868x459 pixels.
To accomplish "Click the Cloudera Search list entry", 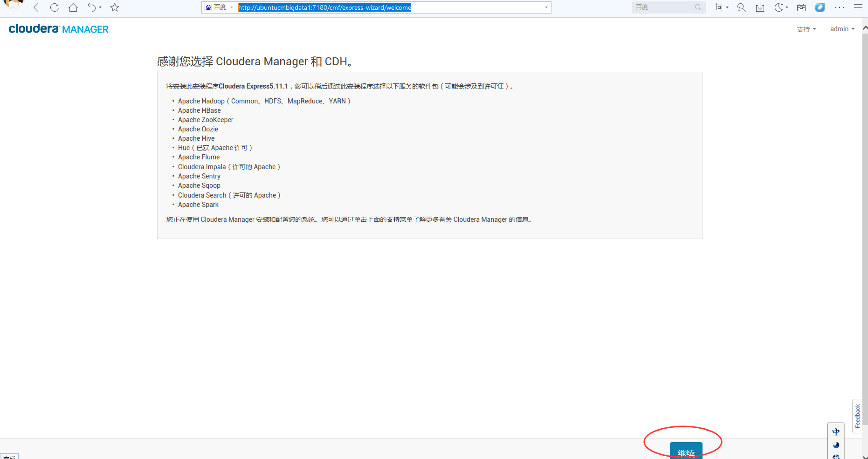I will pyautogui.click(x=229, y=195).
